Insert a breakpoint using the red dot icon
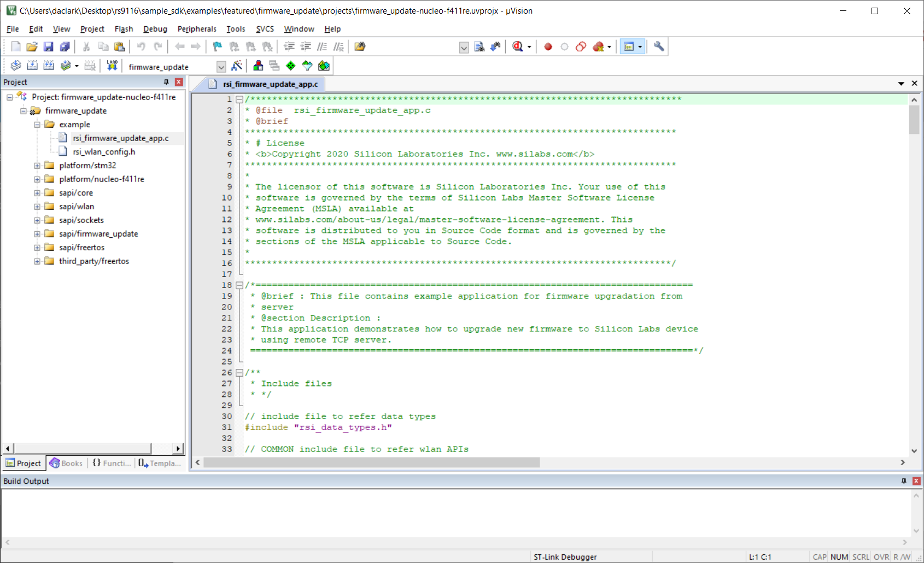 [x=548, y=47]
